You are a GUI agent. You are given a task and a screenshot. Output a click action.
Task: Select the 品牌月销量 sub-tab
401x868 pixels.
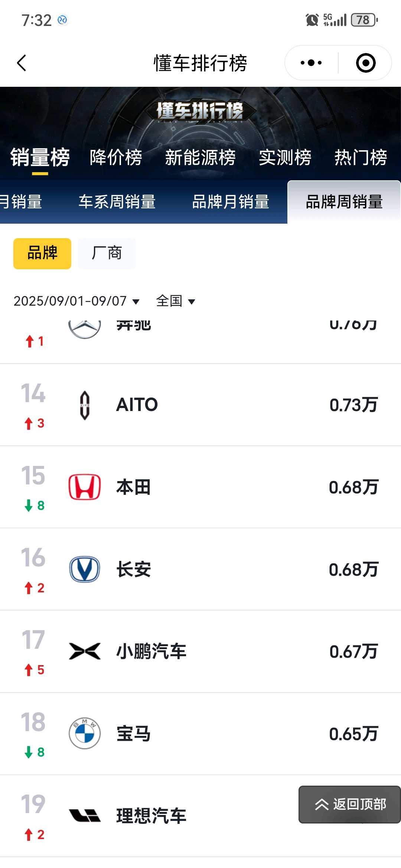[x=231, y=202]
